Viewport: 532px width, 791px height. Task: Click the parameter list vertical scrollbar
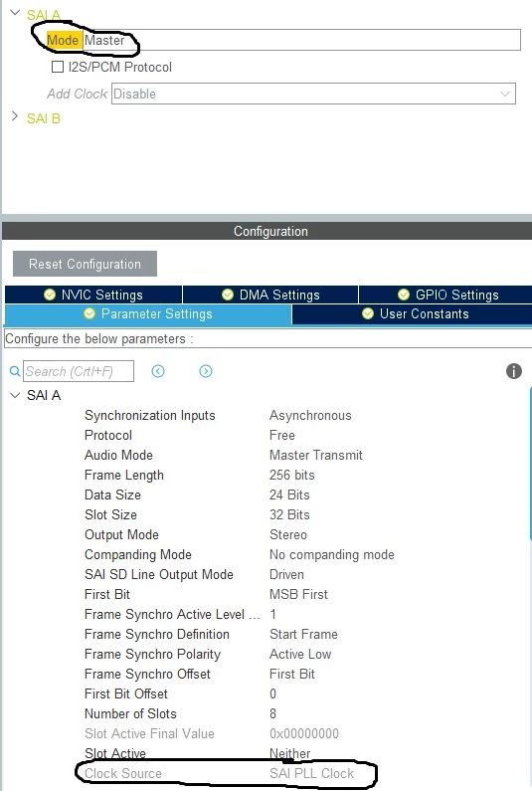[x=530, y=464]
